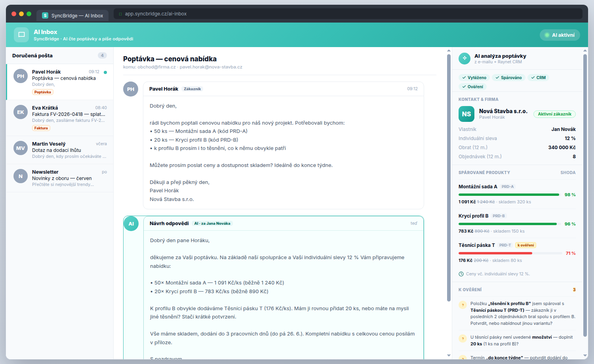Image resolution: width=594 pixels, height=364 pixels.
Task: Click the Vytěženo check chip
Action: (x=474, y=78)
